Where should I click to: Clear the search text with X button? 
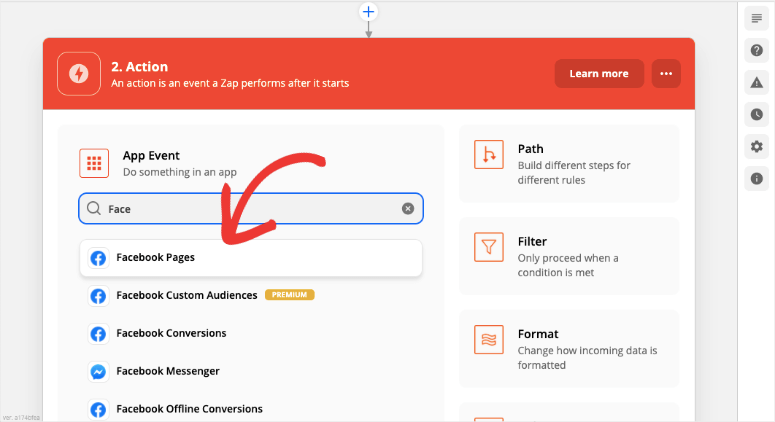point(408,209)
